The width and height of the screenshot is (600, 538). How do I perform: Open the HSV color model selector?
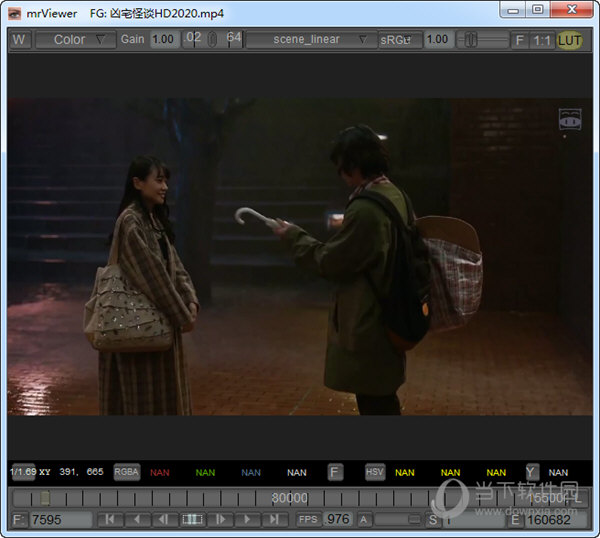click(x=375, y=472)
